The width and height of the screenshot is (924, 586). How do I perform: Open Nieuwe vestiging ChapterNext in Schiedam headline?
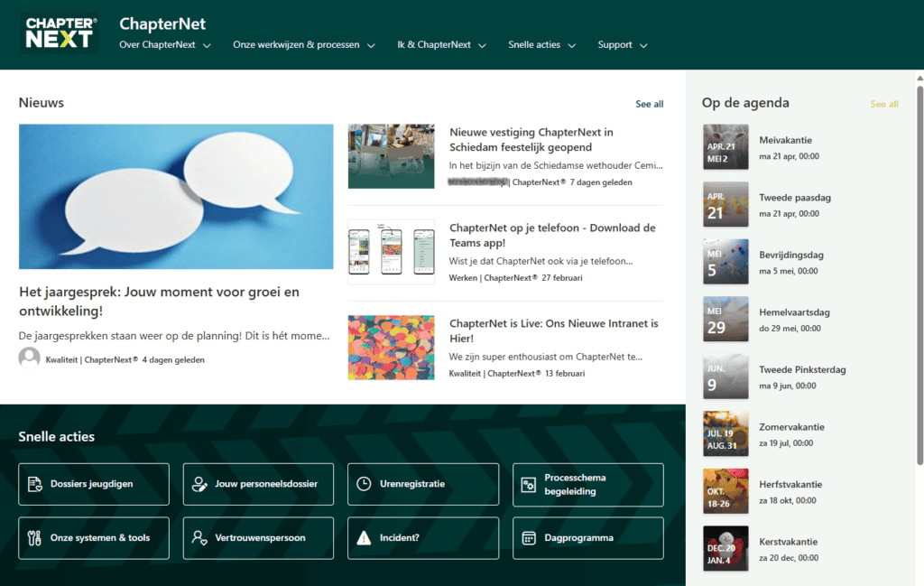click(531, 140)
